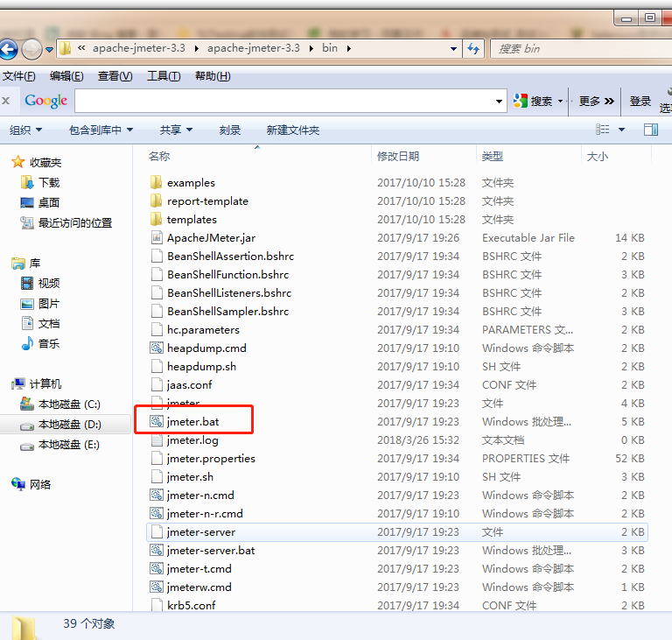Sort by 类型 column header
The width and height of the screenshot is (672, 640).
492,156
